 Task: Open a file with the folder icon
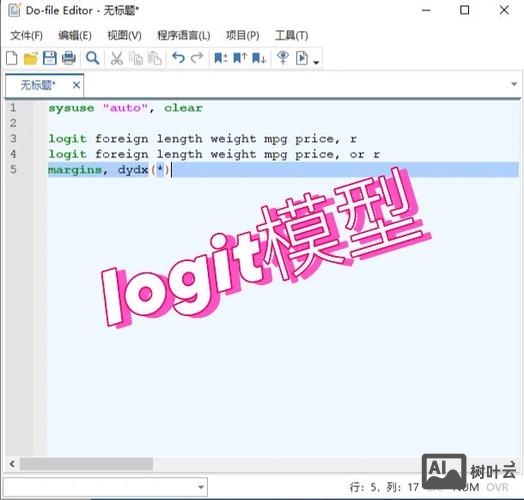click(x=31, y=58)
